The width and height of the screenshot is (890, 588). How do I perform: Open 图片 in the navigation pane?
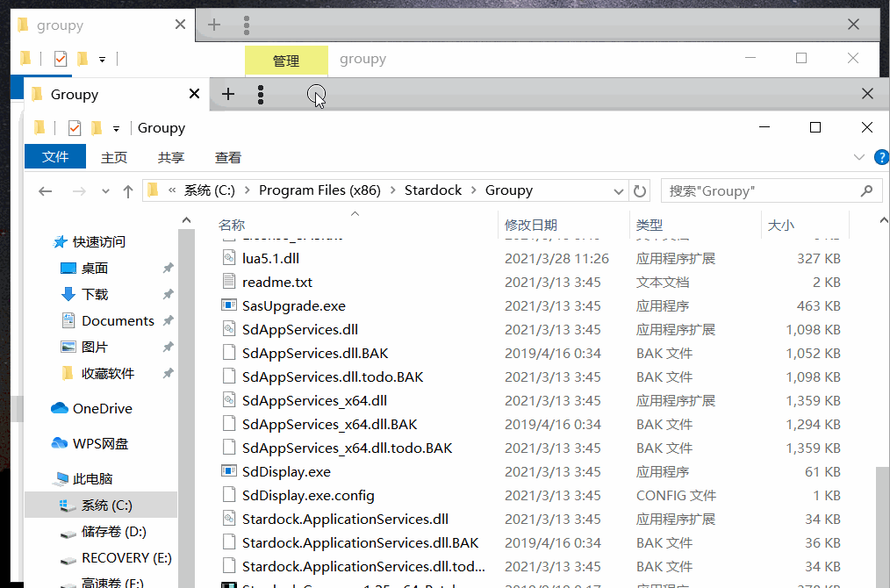pyautogui.click(x=94, y=347)
